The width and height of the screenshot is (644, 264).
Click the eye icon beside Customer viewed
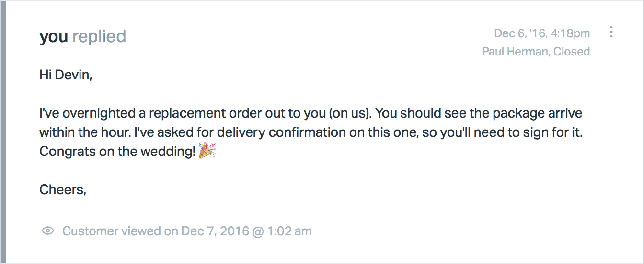[x=47, y=231]
